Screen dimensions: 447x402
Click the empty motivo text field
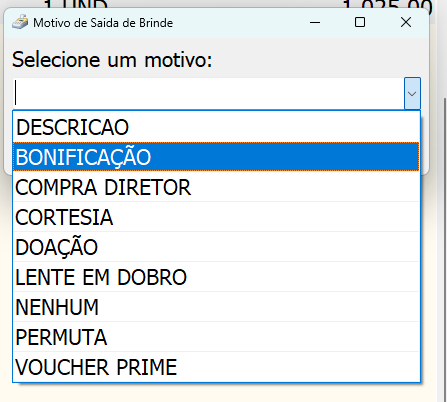pyautogui.click(x=209, y=94)
